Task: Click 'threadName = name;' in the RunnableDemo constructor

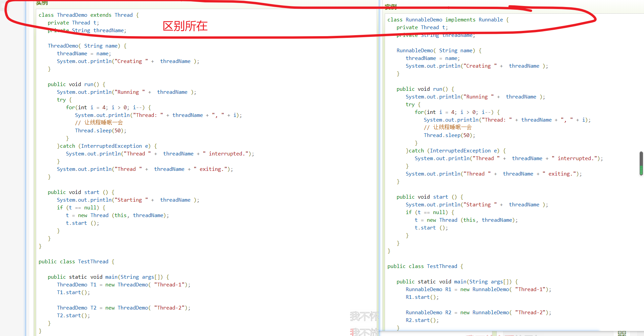Action: [433, 58]
